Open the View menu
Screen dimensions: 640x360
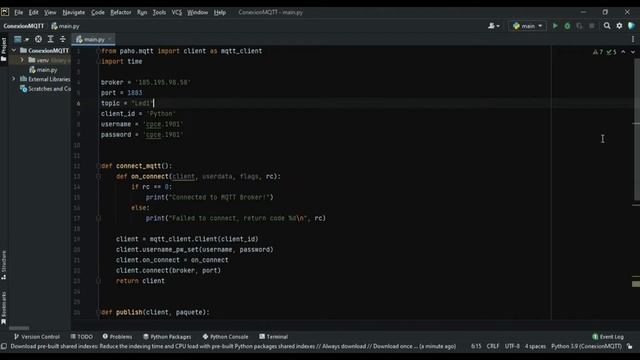(50, 12)
